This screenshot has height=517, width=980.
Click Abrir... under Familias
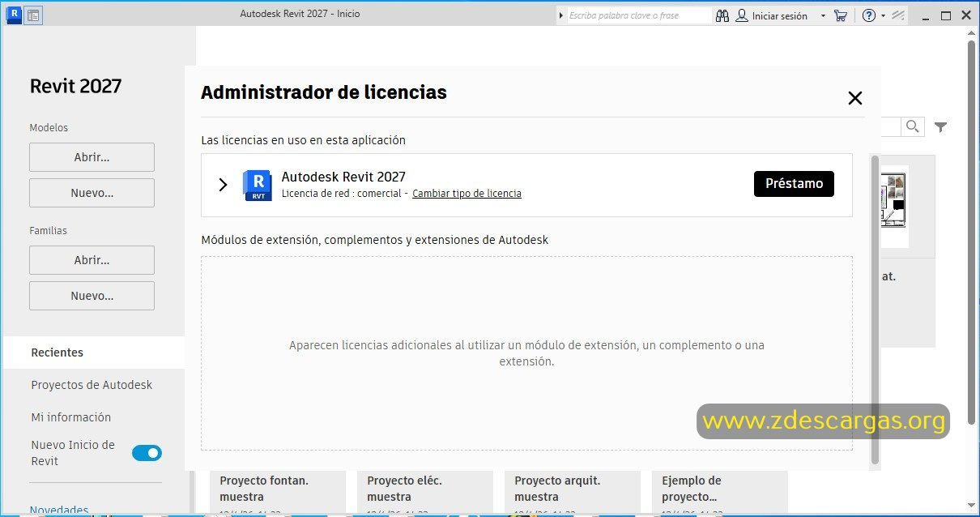92,260
